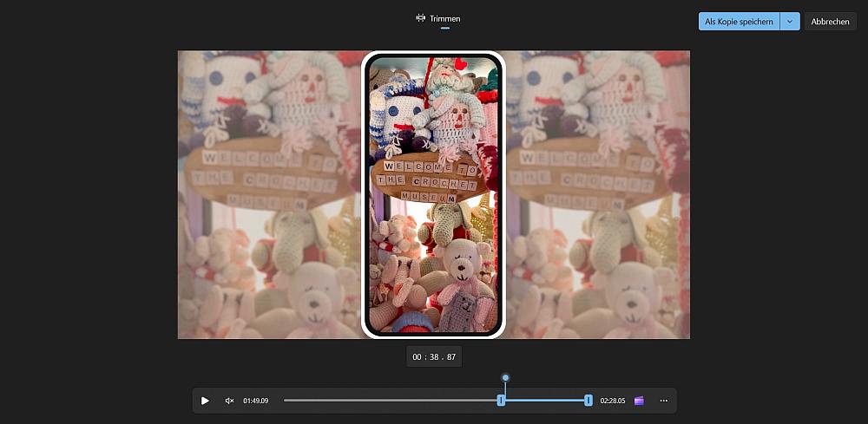Click the 00:38.87 trim duration box

[x=434, y=356]
